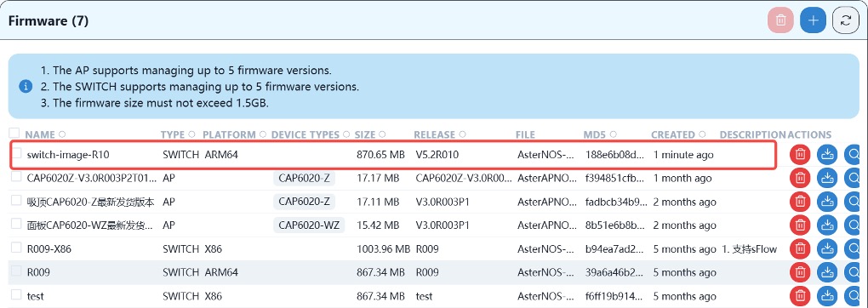Check the switch-image-R10 row checkbox
868x308 pixels.
(x=17, y=153)
